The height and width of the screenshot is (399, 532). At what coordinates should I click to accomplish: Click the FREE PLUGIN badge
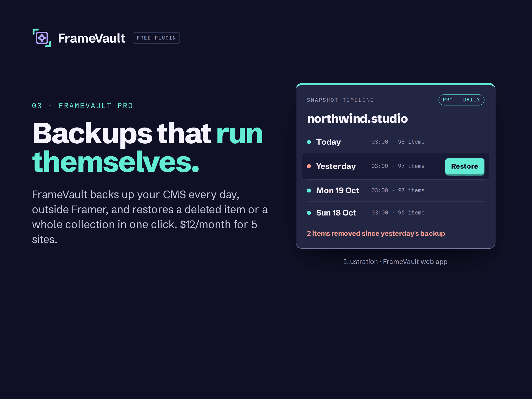[156, 38]
